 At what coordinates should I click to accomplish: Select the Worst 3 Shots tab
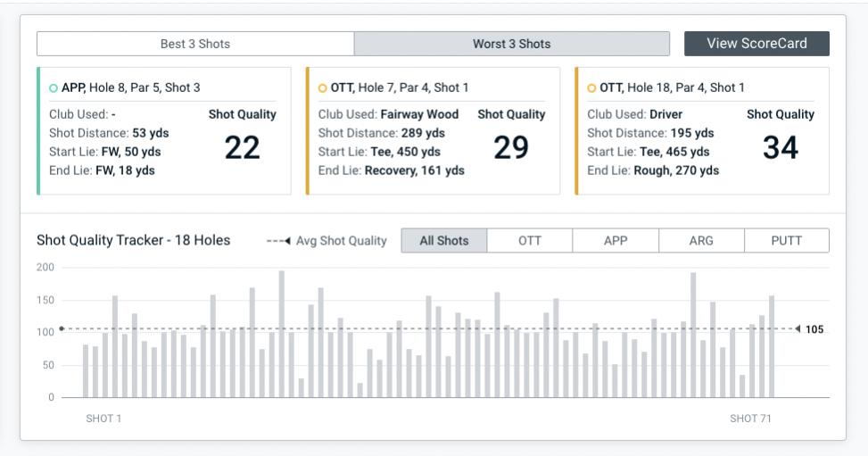pos(511,44)
